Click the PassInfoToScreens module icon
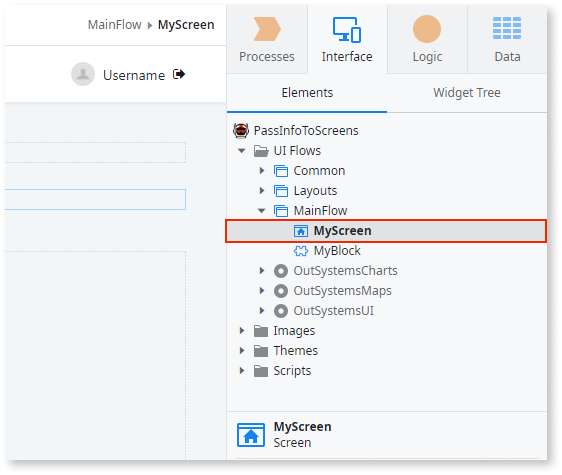The width and height of the screenshot is (562, 475). tap(241, 130)
